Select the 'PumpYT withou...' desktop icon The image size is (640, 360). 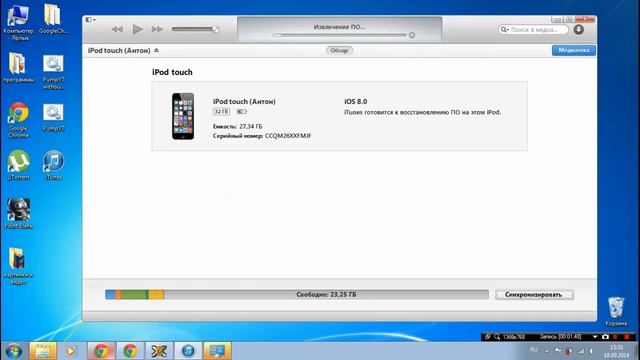53,72
